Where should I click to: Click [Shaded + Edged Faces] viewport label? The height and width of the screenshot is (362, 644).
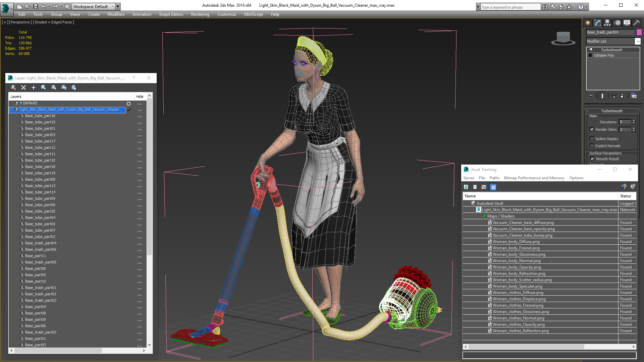(53, 22)
